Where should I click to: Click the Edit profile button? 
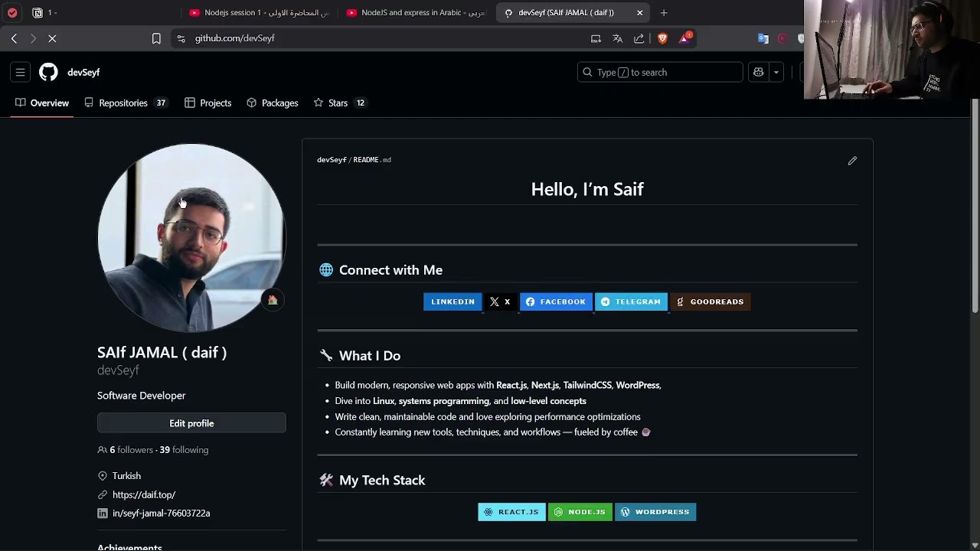[191, 423]
